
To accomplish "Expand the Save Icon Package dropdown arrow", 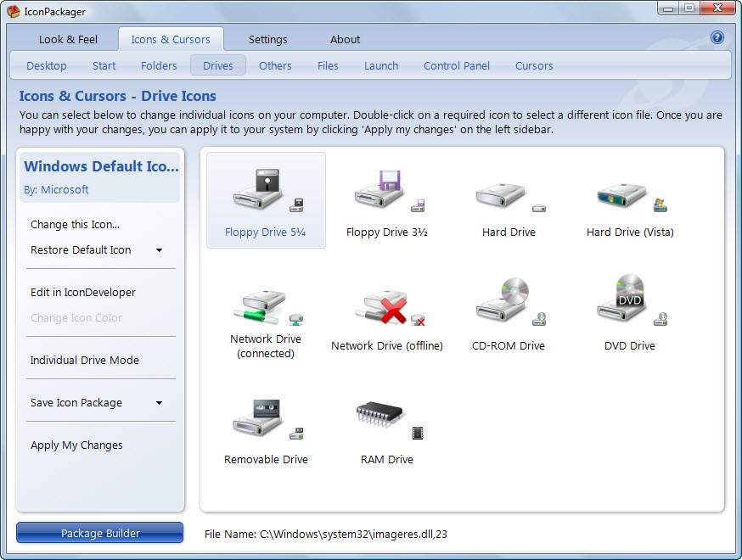I will pos(160,403).
